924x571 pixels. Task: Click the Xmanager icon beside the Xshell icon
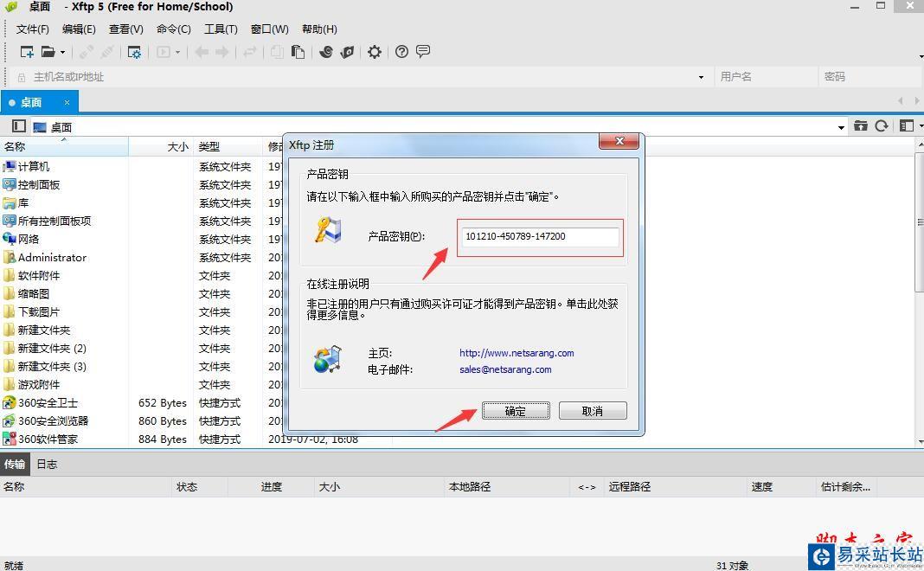(348, 52)
